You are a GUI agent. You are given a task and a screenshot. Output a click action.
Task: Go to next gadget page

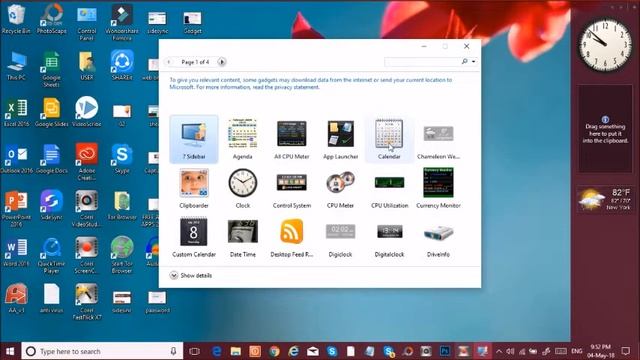[x=222, y=62]
